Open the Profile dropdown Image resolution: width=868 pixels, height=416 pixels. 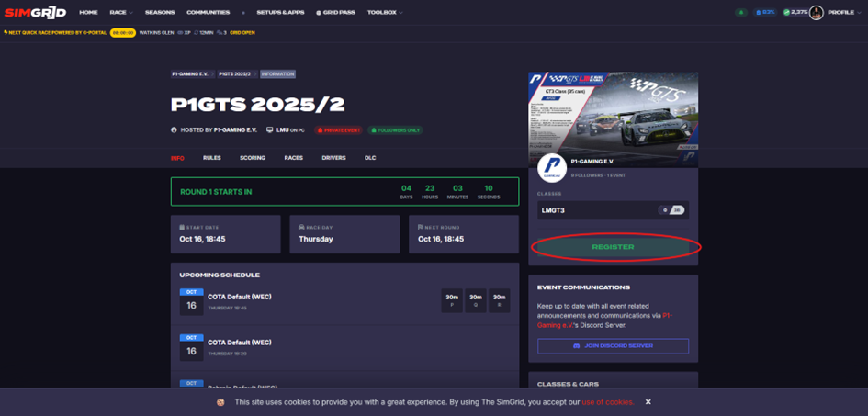pyautogui.click(x=844, y=12)
